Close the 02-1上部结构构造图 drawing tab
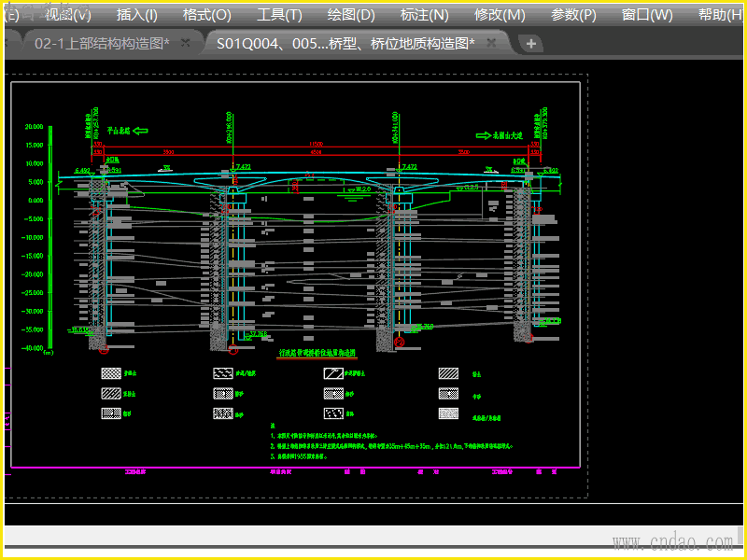Screen dimensions: 747x560 pos(185,44)
